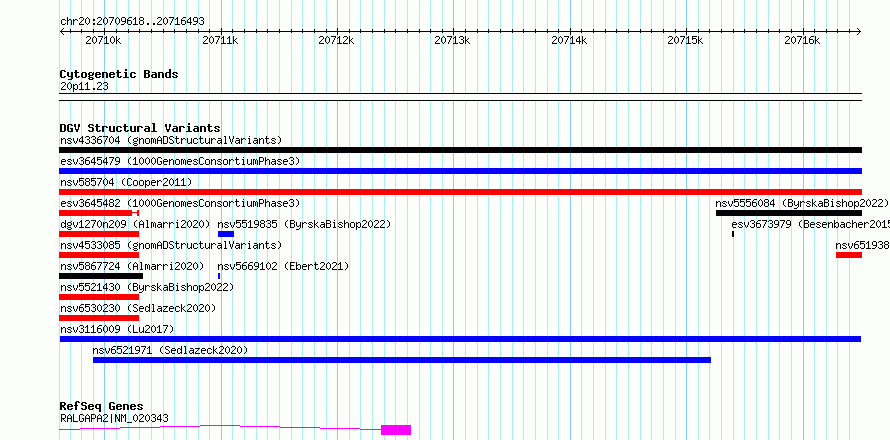The height and width of the screenshot is (440, 890).
Task: Select the blue esv3645479 variant bar
Action: 460,171
